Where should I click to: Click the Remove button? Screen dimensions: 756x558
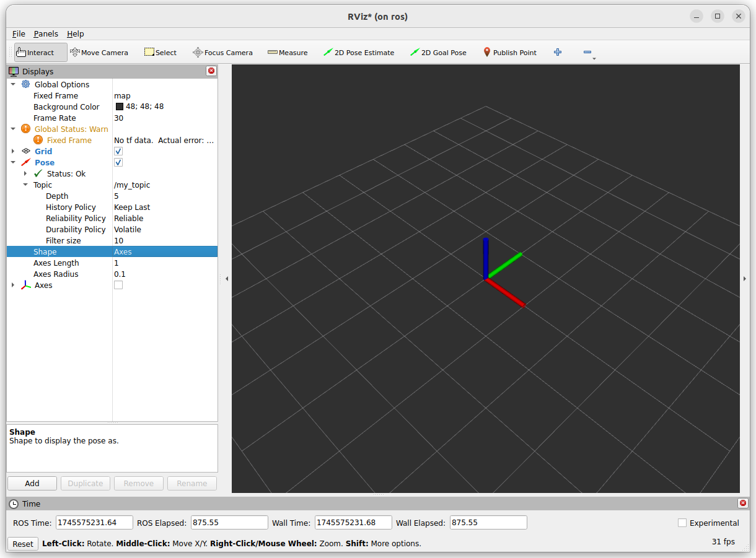pos(139,483)
